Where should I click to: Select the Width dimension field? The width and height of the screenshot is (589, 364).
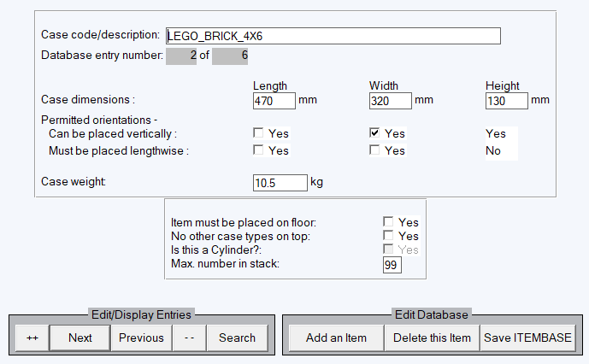click(x=391, y=101)
